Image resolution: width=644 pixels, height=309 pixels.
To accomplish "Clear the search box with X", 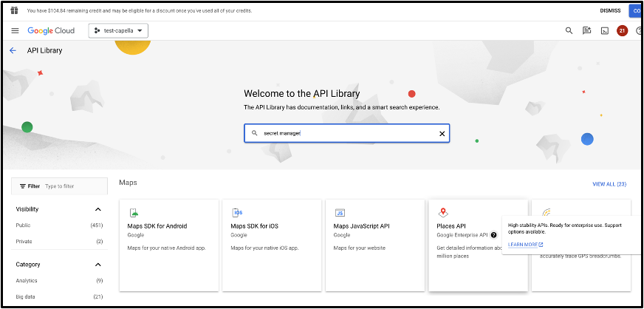I will [442, 134].
